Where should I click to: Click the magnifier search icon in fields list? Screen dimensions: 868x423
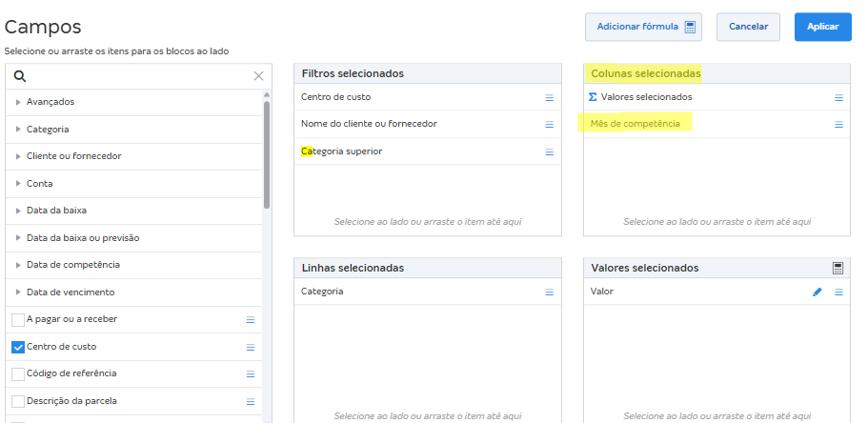point(20,76)
